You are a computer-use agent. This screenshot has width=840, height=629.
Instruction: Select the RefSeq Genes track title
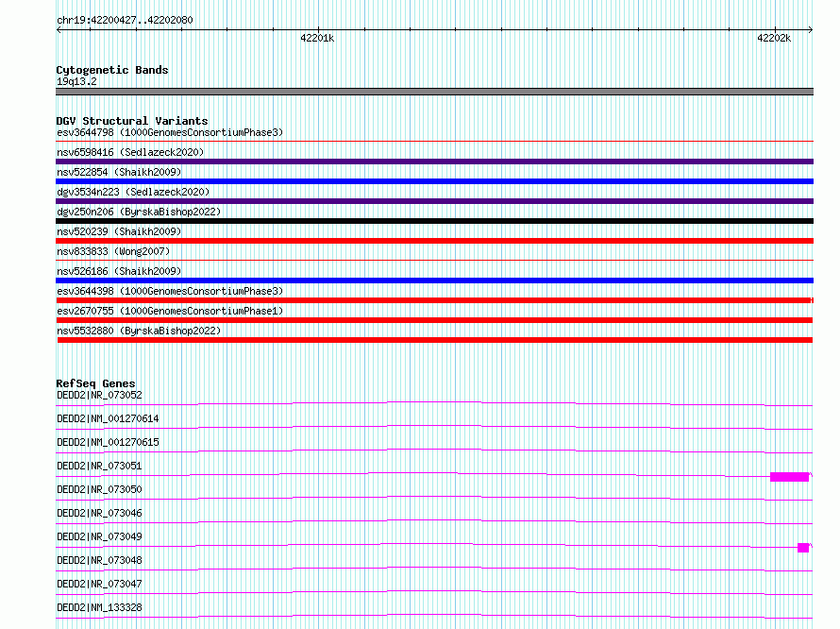point(95,383)
